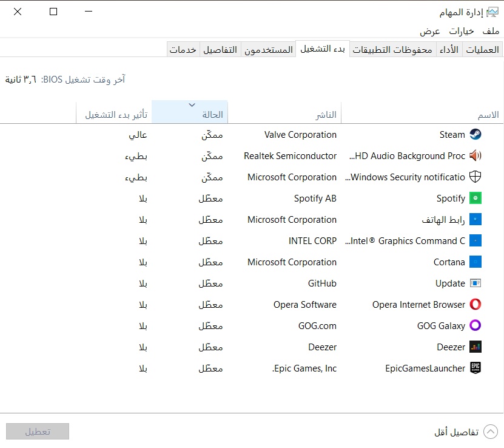The image size is (504, 448).
Task: Open the خيارات menu
Action: pos(462,31)
